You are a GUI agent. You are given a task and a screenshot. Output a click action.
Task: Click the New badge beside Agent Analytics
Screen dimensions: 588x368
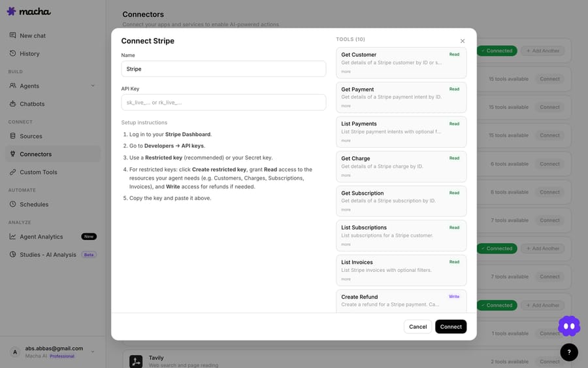tap(89, 237)
